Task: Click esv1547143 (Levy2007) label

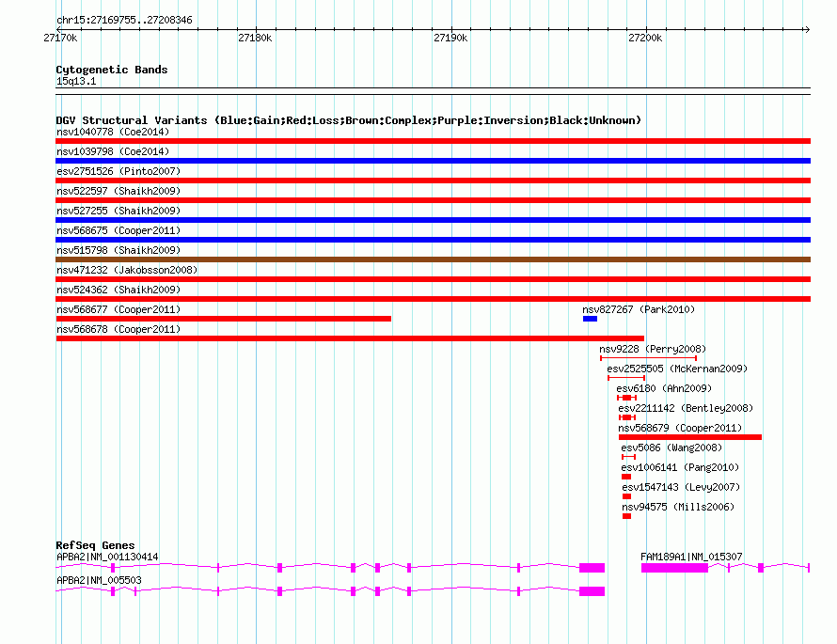Action: pyautogui.click(x=681, y=487)
